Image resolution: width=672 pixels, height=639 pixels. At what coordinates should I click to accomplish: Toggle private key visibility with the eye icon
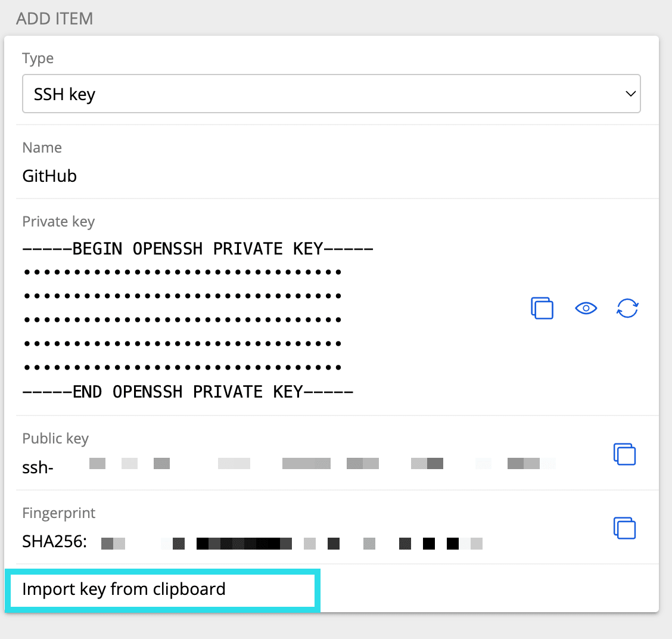(x=586, y=308)
